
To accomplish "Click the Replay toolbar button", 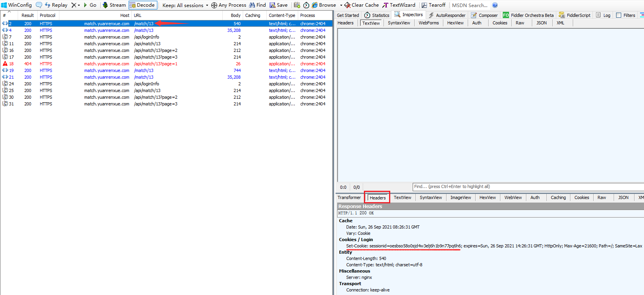I will [56, 5].
